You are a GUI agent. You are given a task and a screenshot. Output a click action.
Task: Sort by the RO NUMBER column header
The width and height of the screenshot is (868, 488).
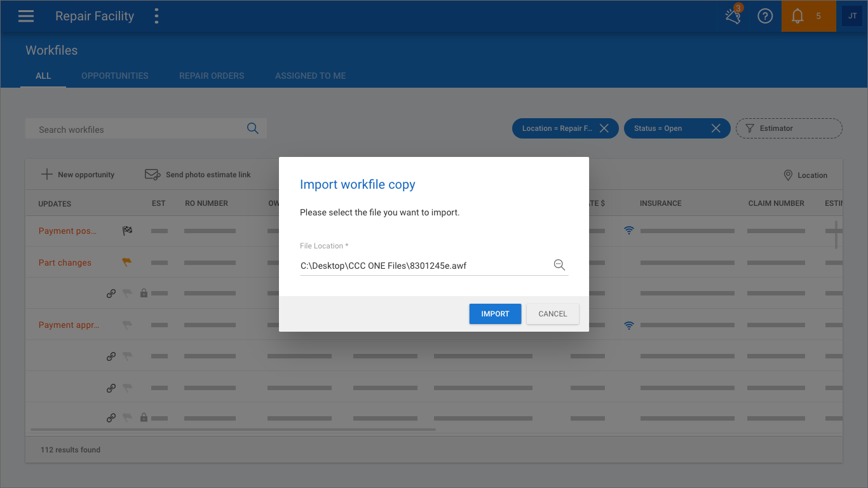pos(207,203)
